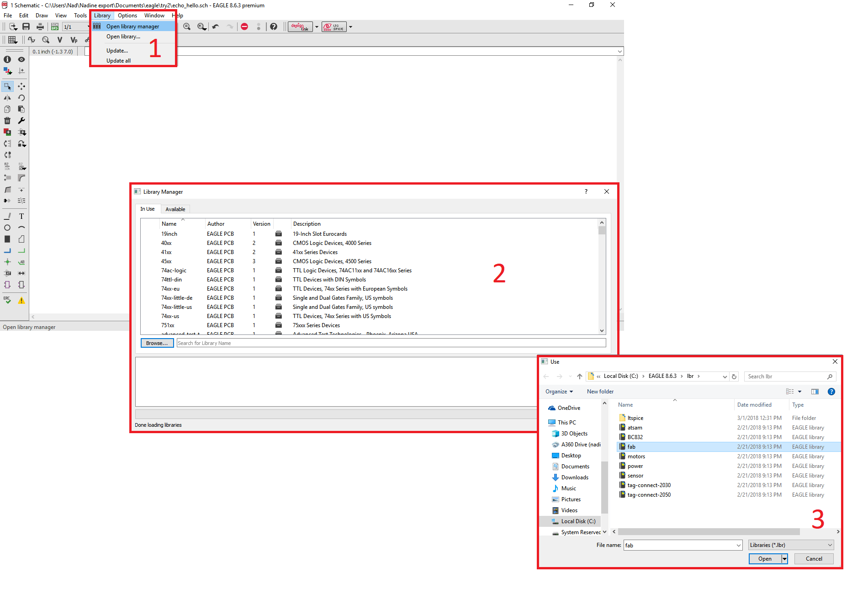Viewport: 868px width, 594px height.
Task: Select the Show (eye) tool
Action: coord(21,59)
